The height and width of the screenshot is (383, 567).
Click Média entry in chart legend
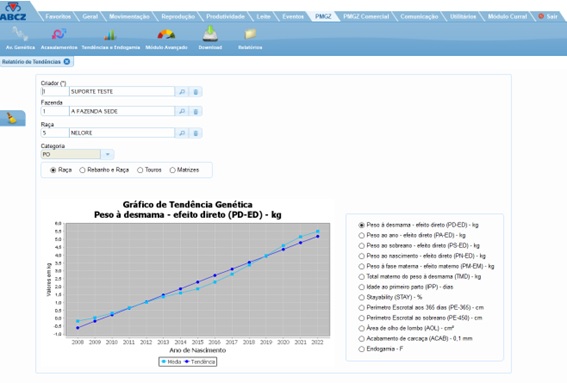click(171, 362)
